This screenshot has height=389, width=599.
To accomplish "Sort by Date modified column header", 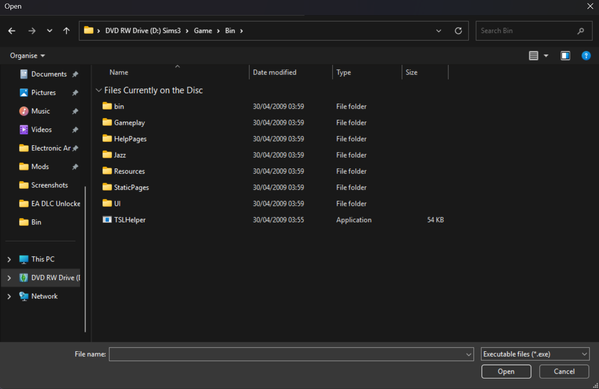I will click(x=274, y=73).
